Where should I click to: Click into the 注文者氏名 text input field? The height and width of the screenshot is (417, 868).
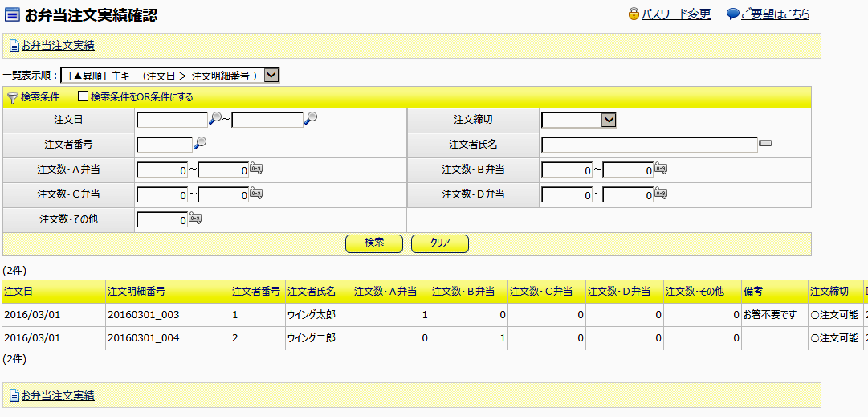point(649,145)
